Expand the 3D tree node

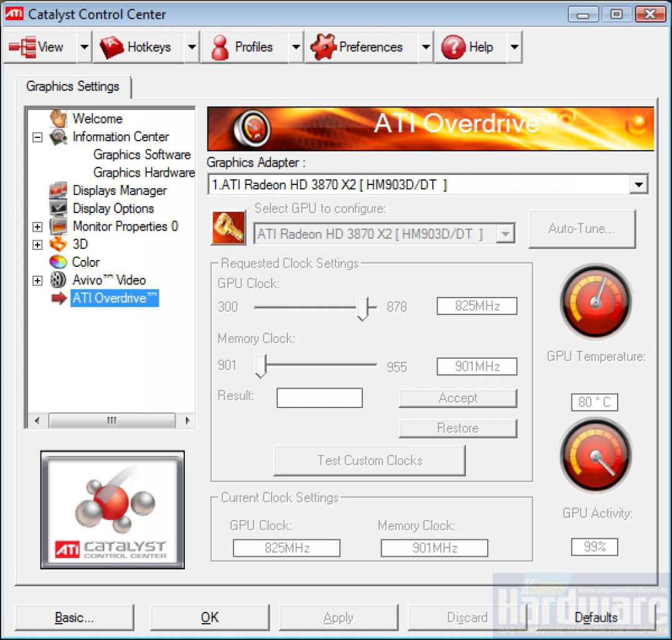37,244
